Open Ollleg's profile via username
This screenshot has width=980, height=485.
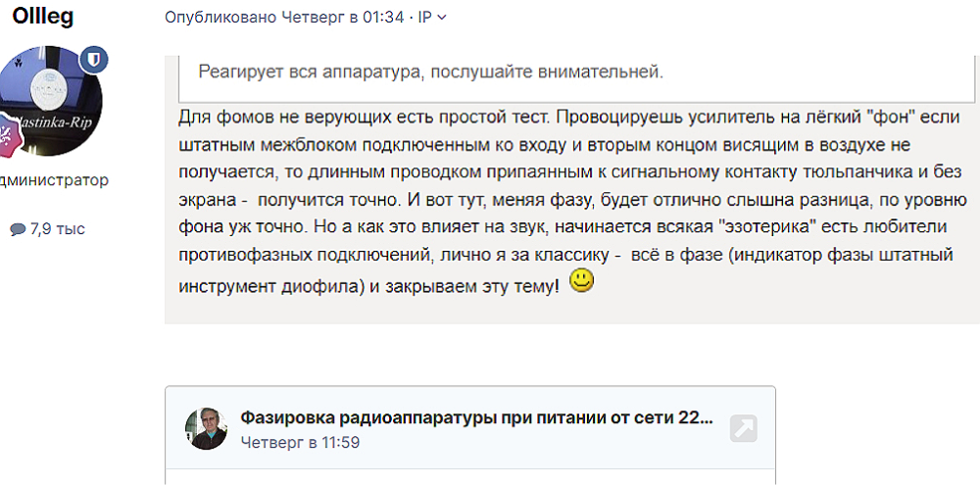pyautogui.click(x=42, y=16)
